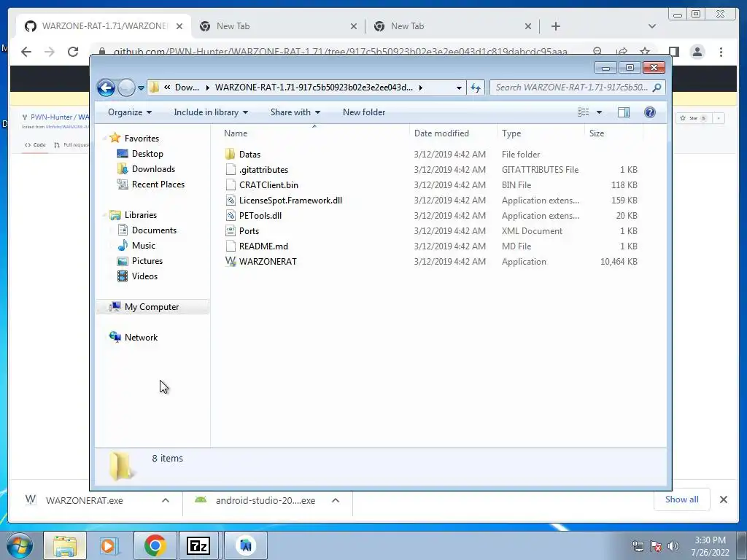Screen dimensions: 747x560
Task: Expand the address bar history dropdown
Action: click(x=459, y=87)
